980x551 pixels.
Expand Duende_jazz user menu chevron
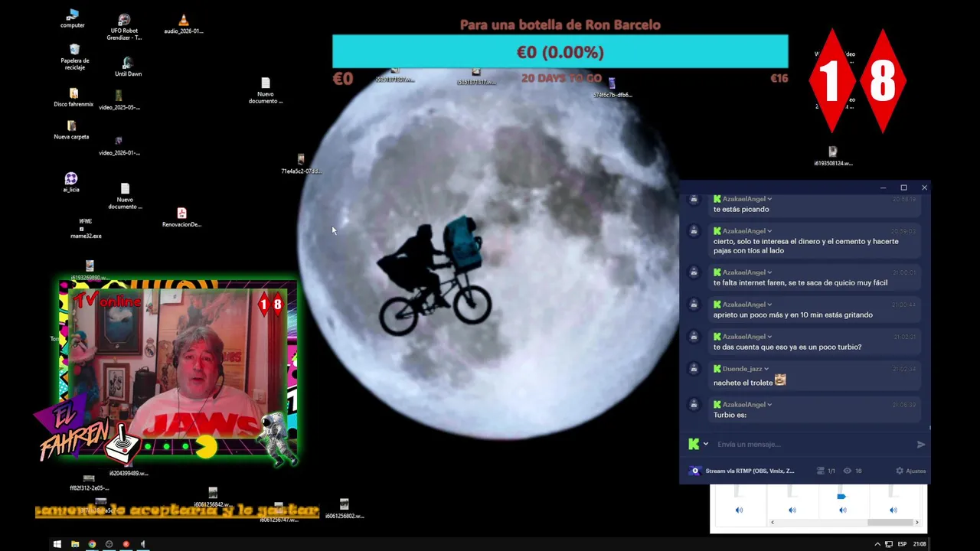click(766, 369)
